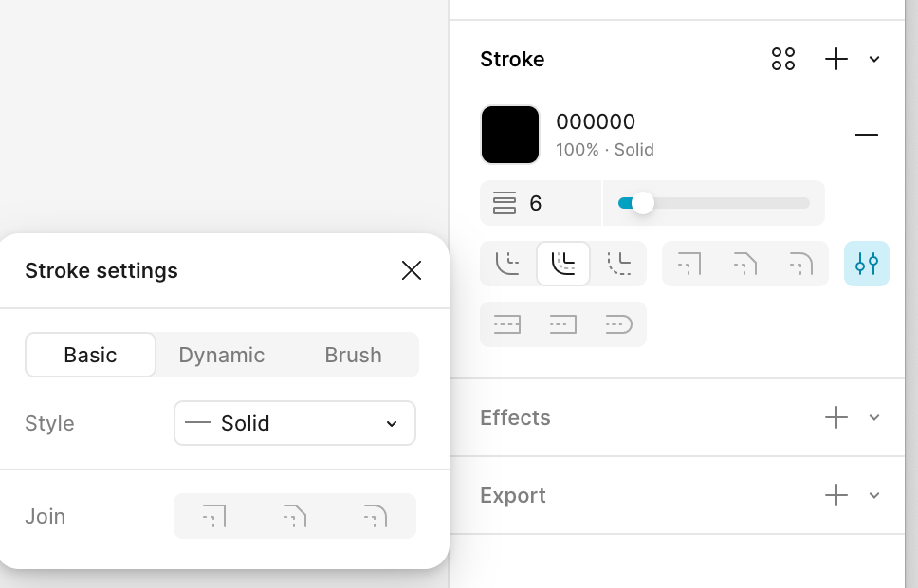Viewport: 918px width, 588px height.
Task: Set stroke alignment to center
Action: (x=563, y=264)
